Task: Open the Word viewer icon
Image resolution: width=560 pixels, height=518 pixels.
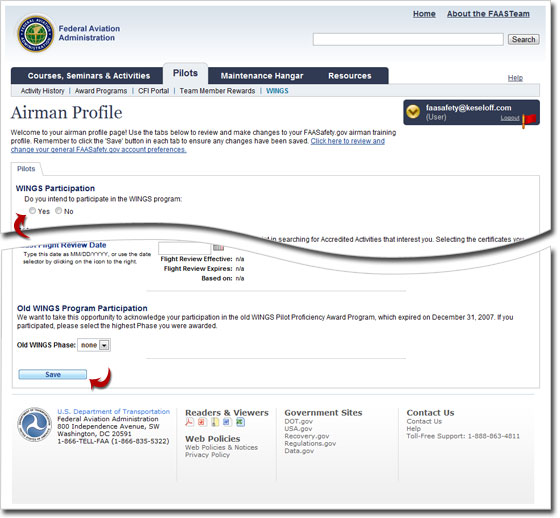Action: (x=227, y=422)
